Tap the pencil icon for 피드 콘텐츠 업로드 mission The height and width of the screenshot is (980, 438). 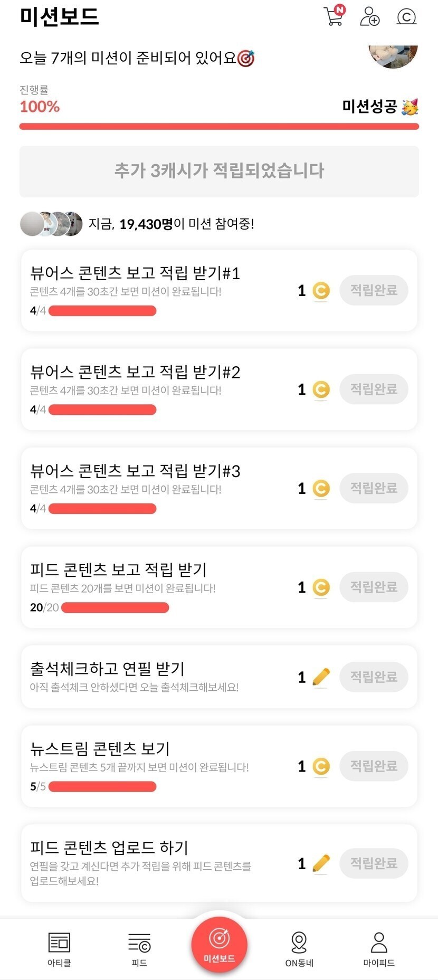tap(321, 863)
